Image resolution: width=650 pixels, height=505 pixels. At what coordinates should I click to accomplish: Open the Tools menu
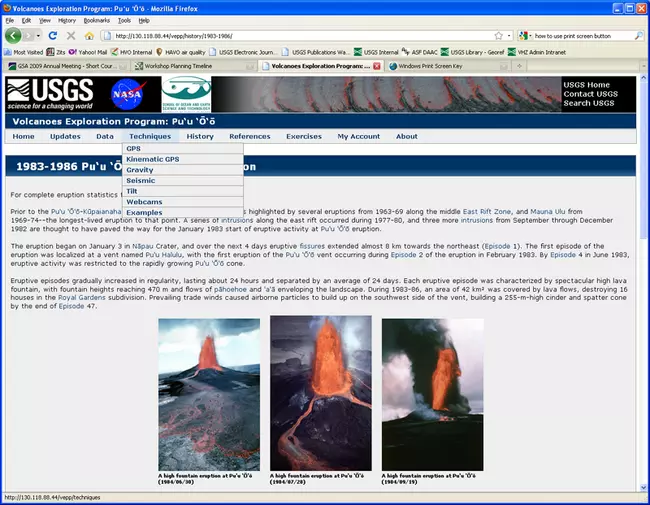point(124,20)
